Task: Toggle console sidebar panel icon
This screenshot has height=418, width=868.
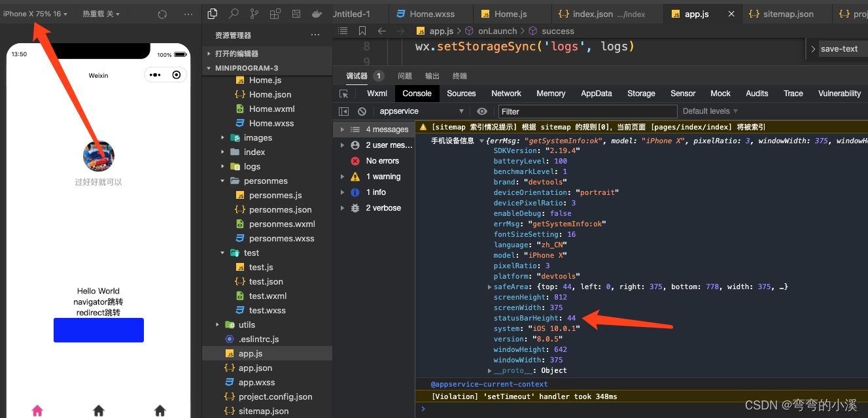Action: click(x=344, y=111)
